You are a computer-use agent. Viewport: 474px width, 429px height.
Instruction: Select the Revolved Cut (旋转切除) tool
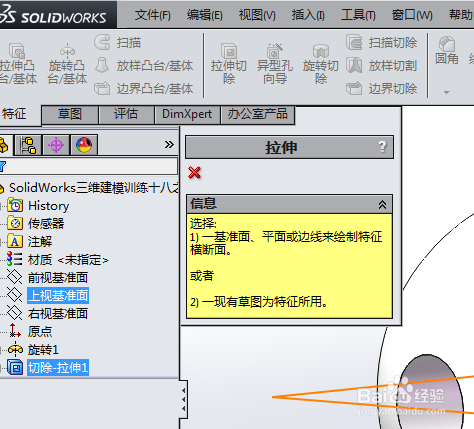click(x=321, y=64)
